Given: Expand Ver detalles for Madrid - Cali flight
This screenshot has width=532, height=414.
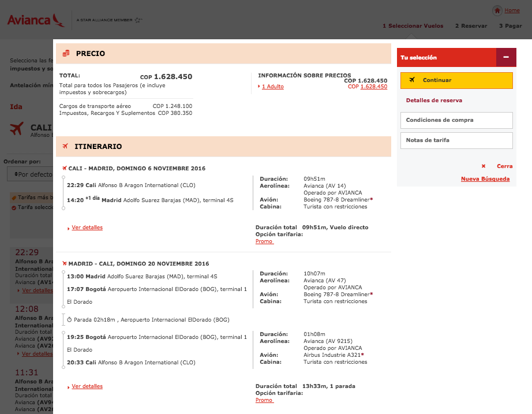Looking at the screenshot, I should point(87,386).
